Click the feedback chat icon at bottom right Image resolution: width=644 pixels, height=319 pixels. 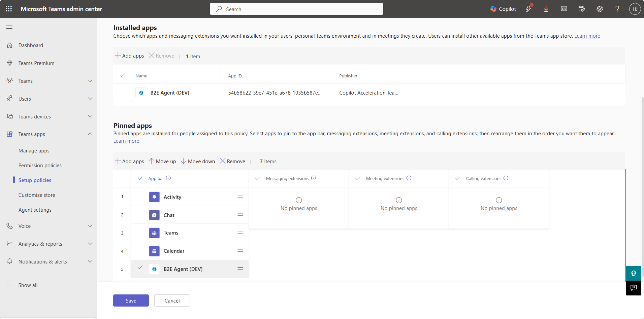[634, 288]
